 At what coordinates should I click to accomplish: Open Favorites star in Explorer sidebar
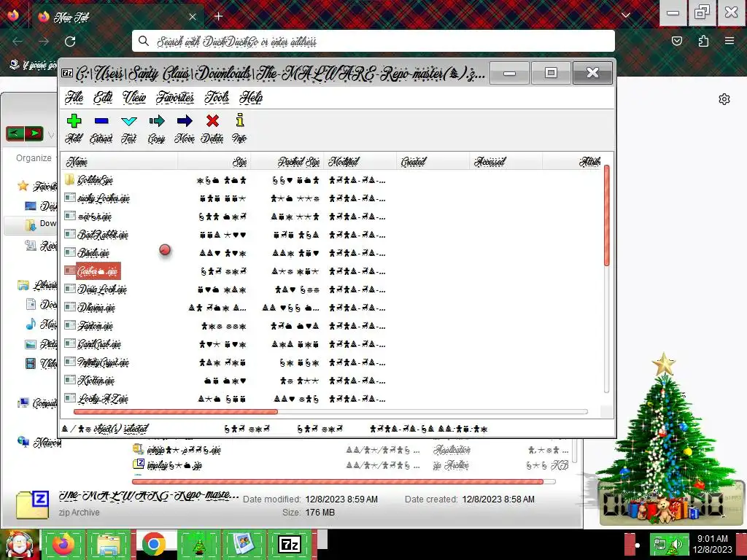[x=23, y=186]
